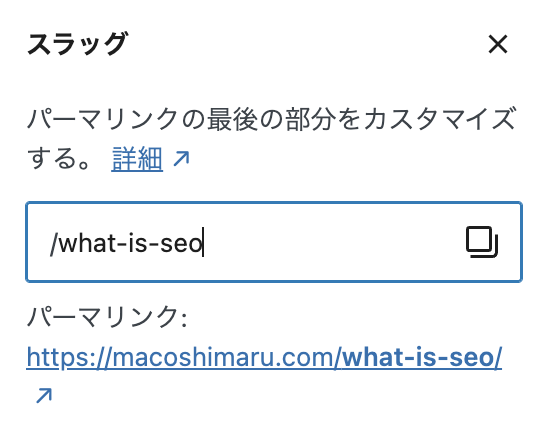Viewport: 548px width, 438px height.
Task: Open the macoshimaru.com permalink URL
Action: pyautogui.click(x=264, y=358)
